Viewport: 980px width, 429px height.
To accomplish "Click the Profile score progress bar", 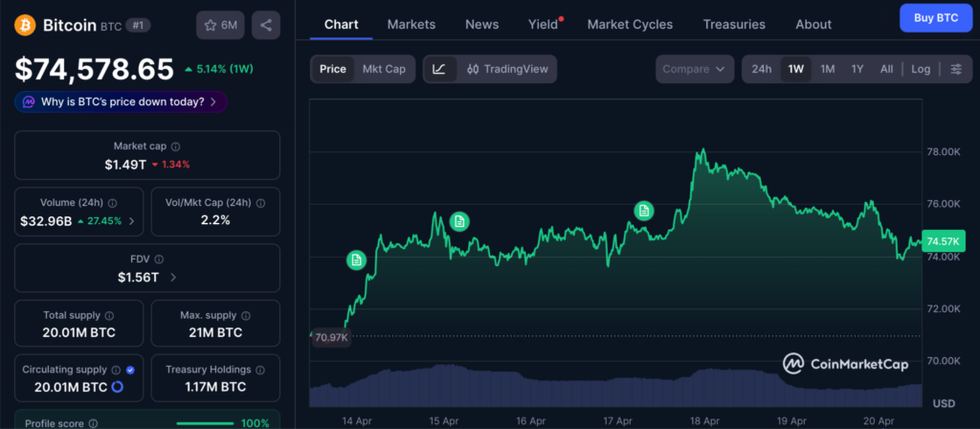I will [205, 423].
